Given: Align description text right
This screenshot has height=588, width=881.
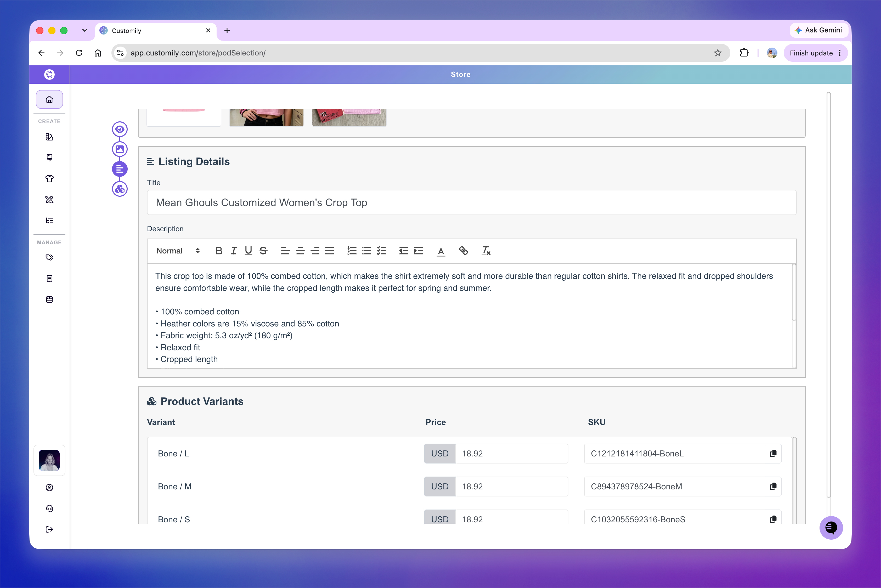Looking at the screenshot, I should (315, 251).
